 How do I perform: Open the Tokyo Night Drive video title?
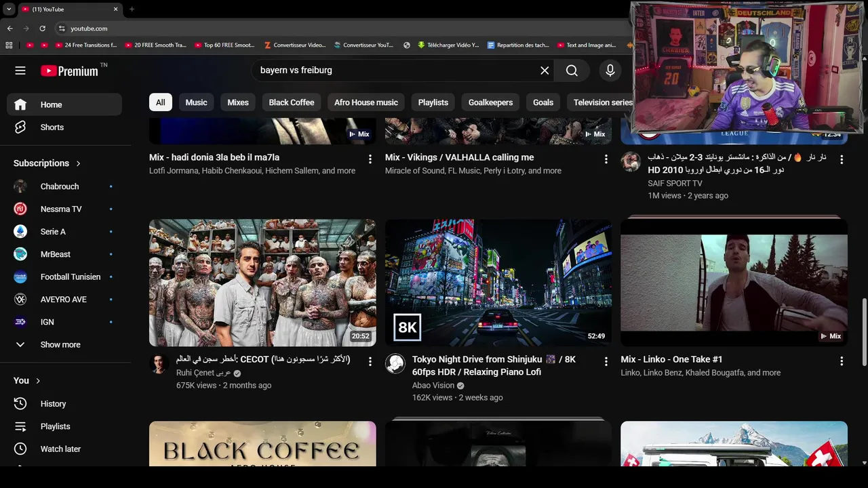[x=494, y=366]
